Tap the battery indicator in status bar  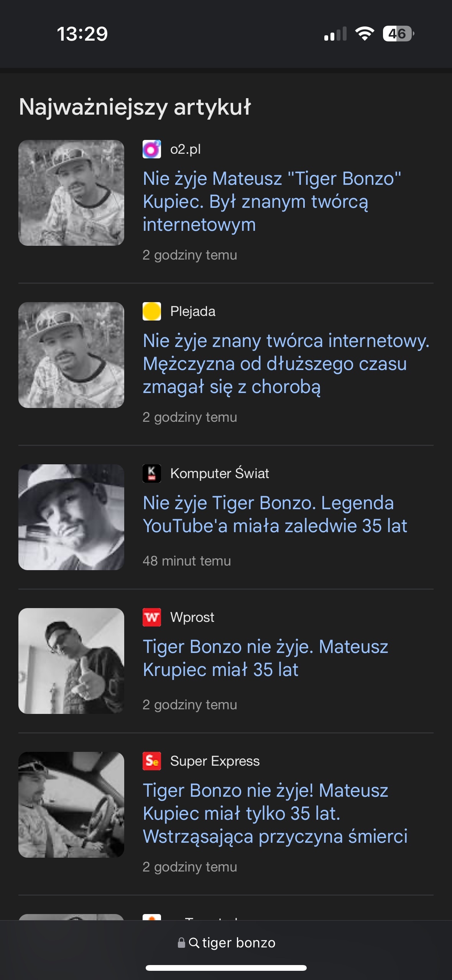(x=398, y=34)
